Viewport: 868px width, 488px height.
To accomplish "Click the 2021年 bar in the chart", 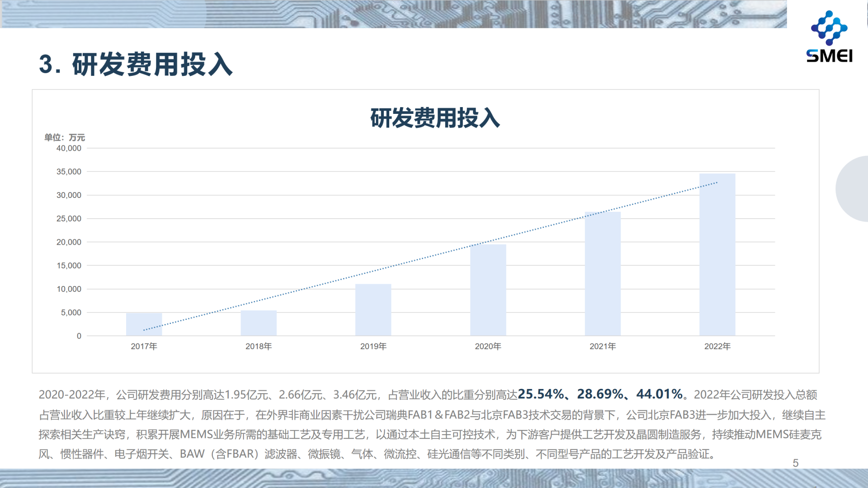I will point(603,274).
